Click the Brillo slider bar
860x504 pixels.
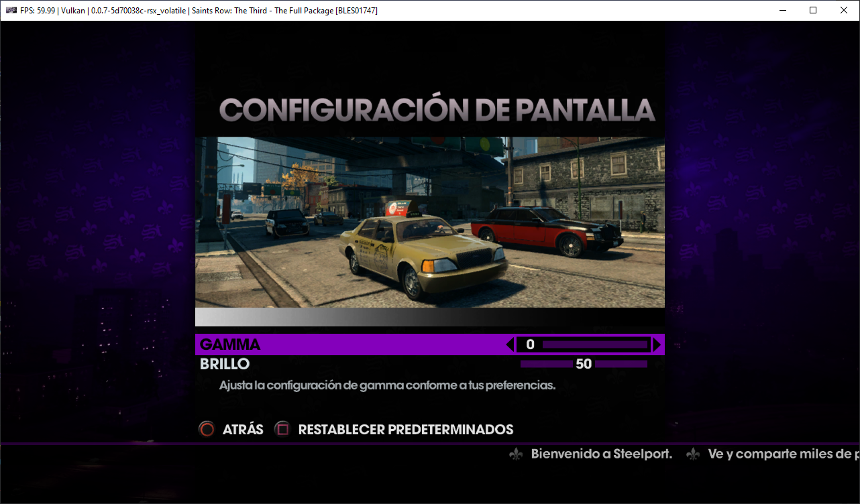click(x=584, y=364)
